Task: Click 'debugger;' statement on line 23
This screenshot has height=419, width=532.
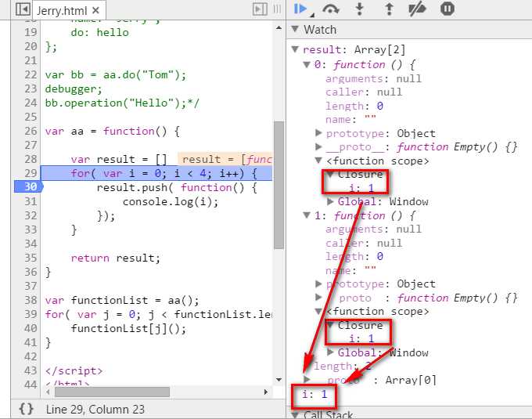Action: tap(74, 89)
